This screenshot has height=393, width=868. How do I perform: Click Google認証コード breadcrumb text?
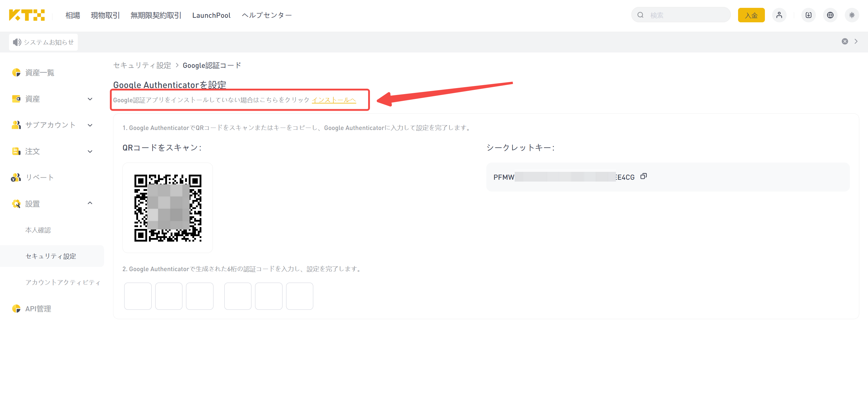coord(212,65)
